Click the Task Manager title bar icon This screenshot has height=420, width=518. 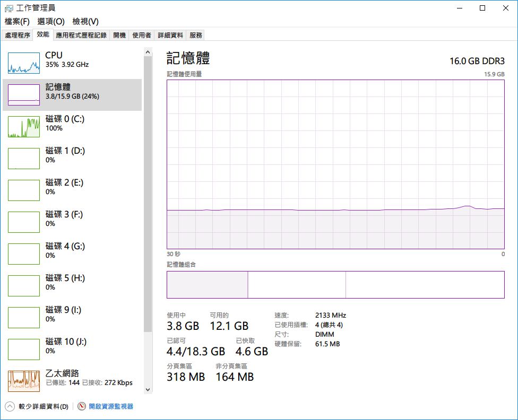[9, 8]
